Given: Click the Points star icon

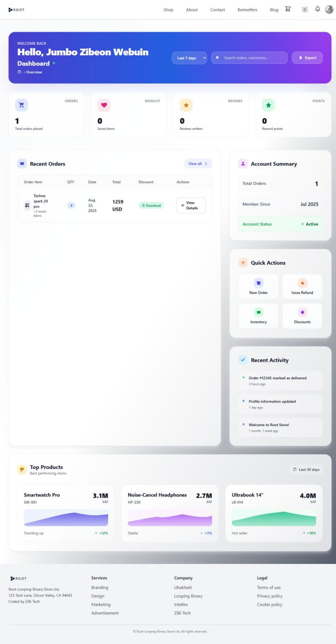Looking at the screenshot, I should click(x=269, y=105).
